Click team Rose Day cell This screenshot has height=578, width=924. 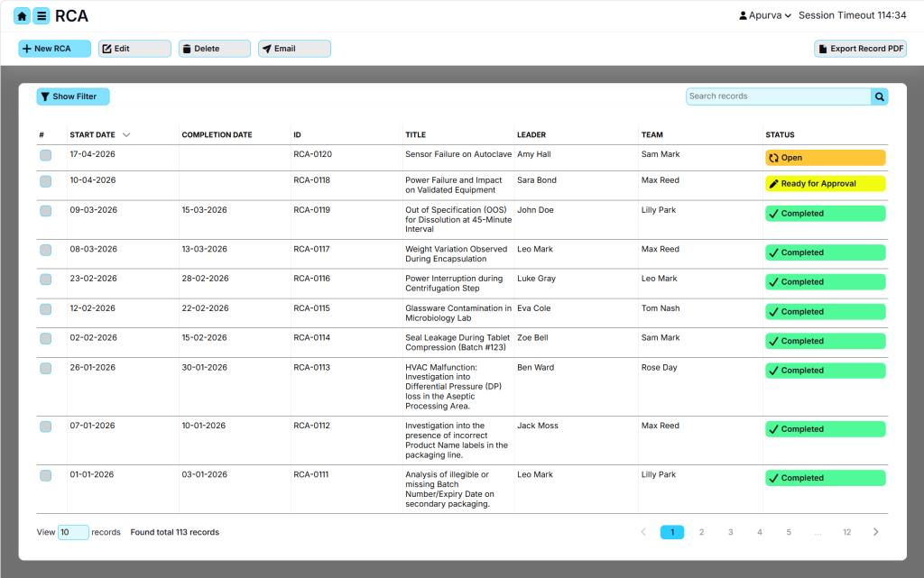pos(660,367)
